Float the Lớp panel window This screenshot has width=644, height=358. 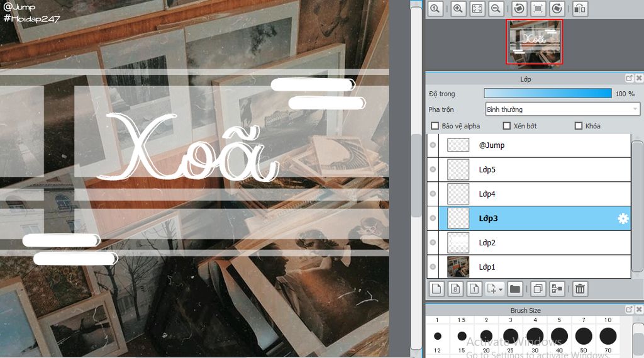[629, 78]
